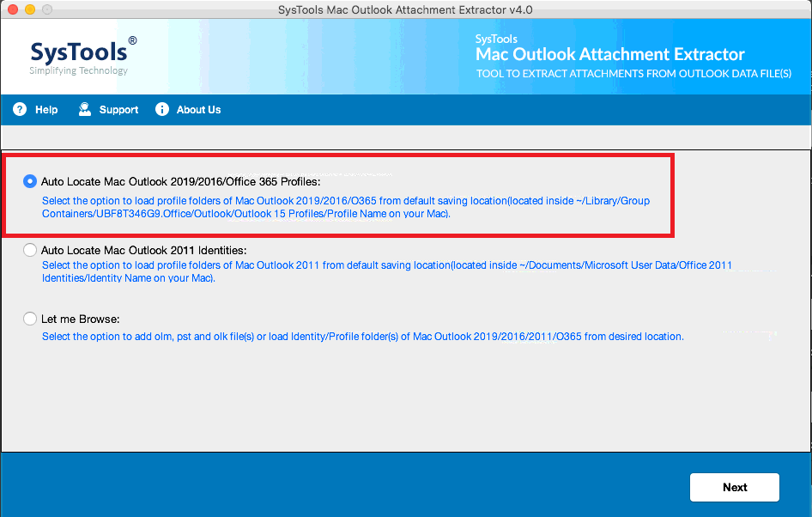812x517 pixels.
Task: Close the window with the red button
Action: point(13,9)
